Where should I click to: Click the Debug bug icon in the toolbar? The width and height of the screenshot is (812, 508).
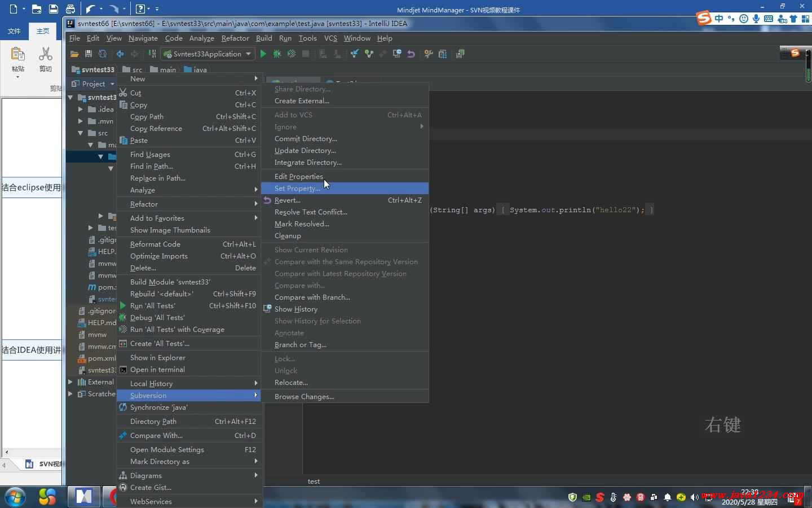[x=277, y=54]
